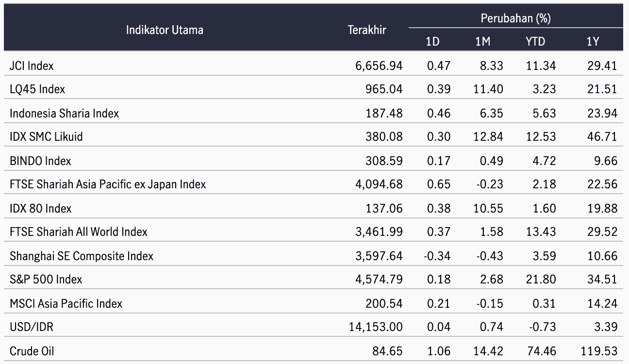Select IDX SMC Likuid 1Y change 46.71
The width and height of the screenshot is (629, 364).
point(602,136)
